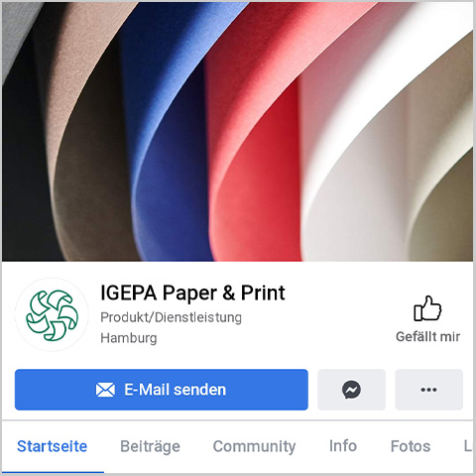The height and width of the screenshot is (476, 476).
Task: Click the Produkt/Dienstleistung category text
Action: 171,317
